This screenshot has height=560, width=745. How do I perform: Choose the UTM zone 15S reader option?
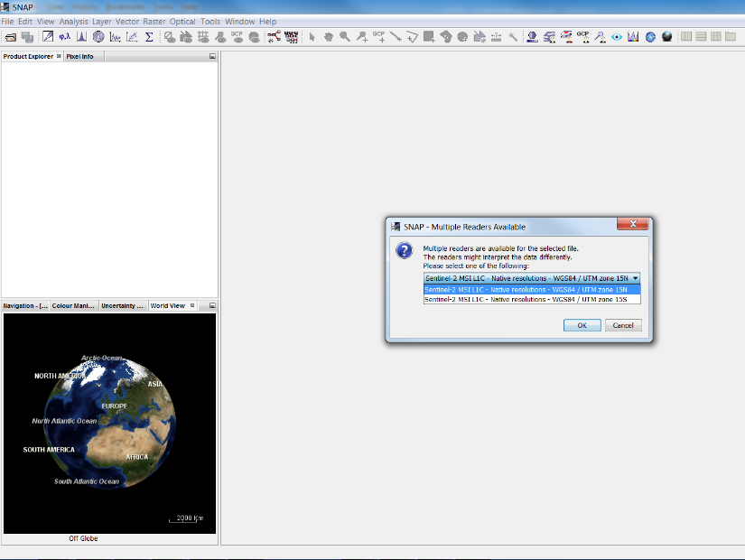click(532, 299)
